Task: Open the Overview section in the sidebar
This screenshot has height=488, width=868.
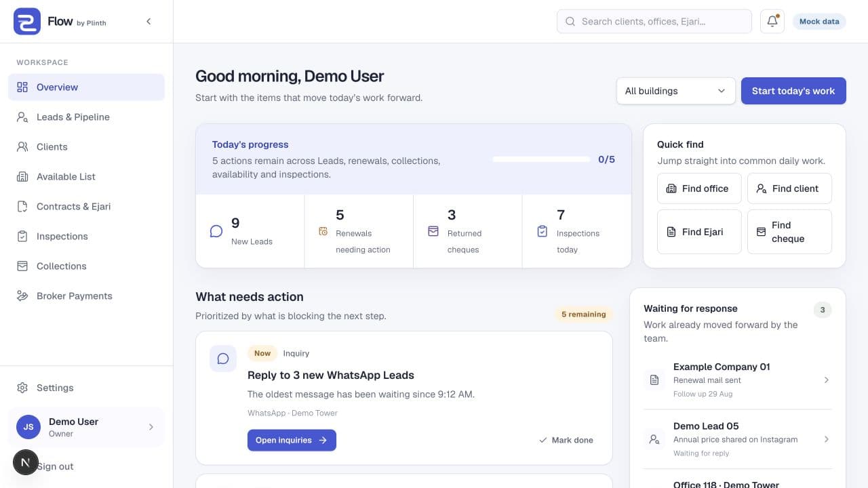Action: pyautogui.click(x=86, y=87)
